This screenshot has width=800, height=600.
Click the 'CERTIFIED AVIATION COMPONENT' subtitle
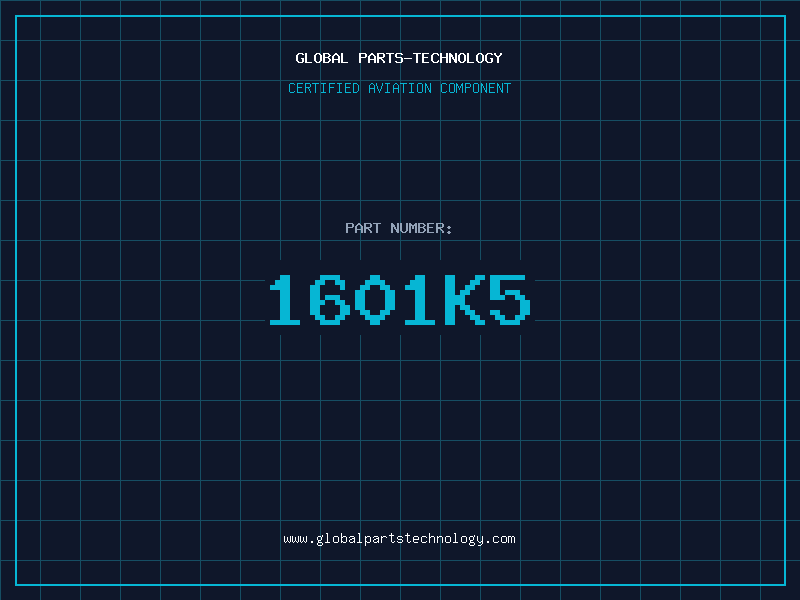[x=399, y=88]
